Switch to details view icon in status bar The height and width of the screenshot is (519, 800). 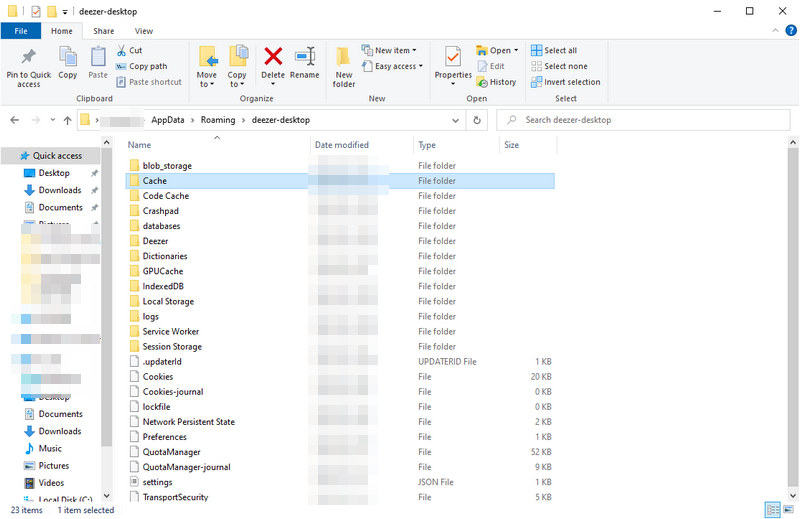point(772,509)
